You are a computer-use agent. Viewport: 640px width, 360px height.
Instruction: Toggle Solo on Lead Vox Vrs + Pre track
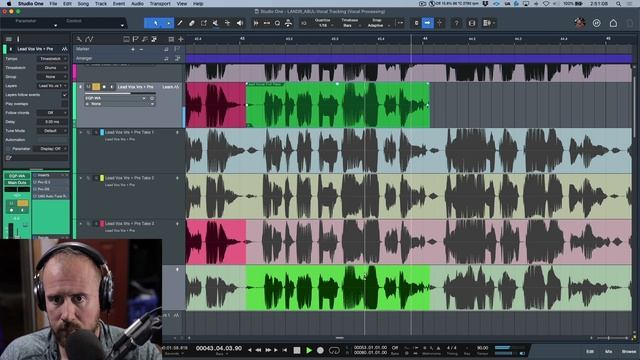point(96,87)
